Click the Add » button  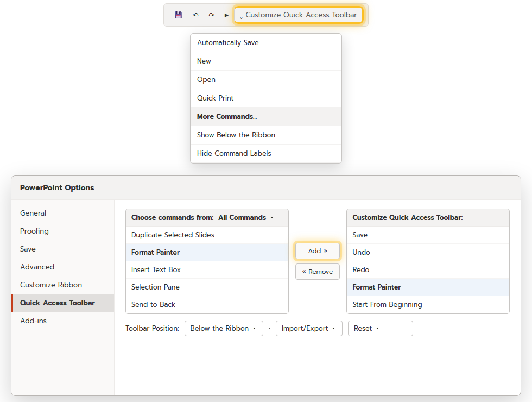point(317,251)
